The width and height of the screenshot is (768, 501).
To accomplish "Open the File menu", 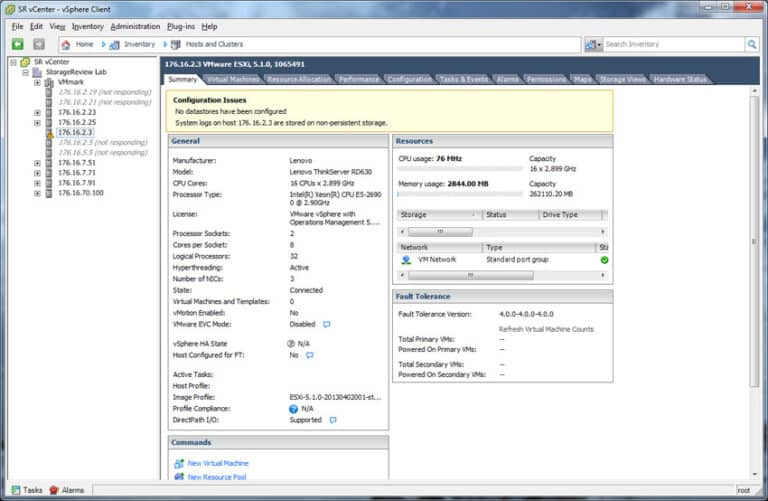I will [17, 26].
